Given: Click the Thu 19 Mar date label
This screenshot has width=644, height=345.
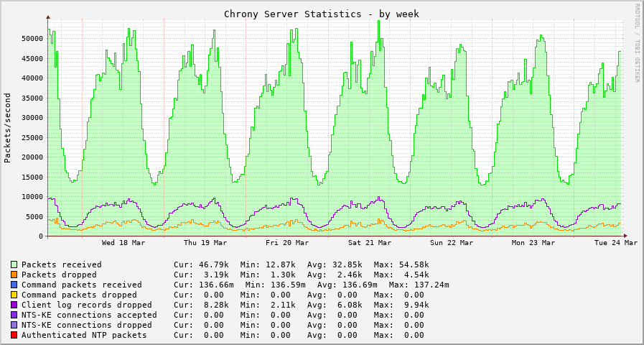Looking at the screenshot, I should point(205,243).
